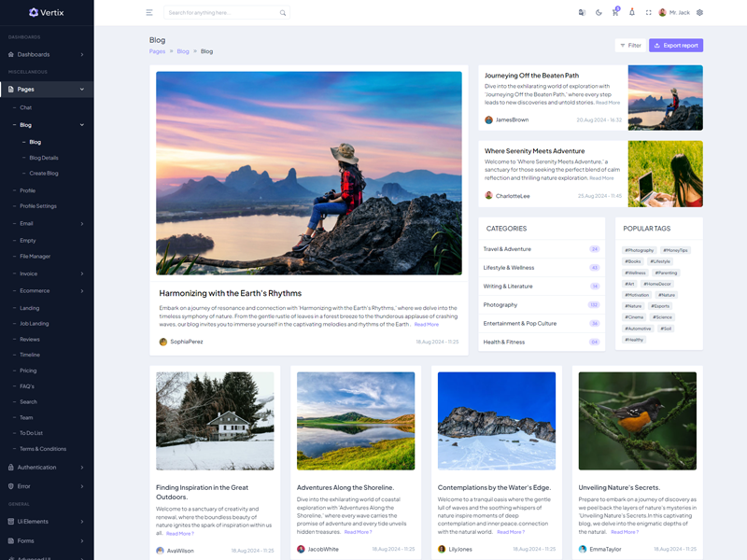
Task: Click the Export report button
Action: coord(676,45)
